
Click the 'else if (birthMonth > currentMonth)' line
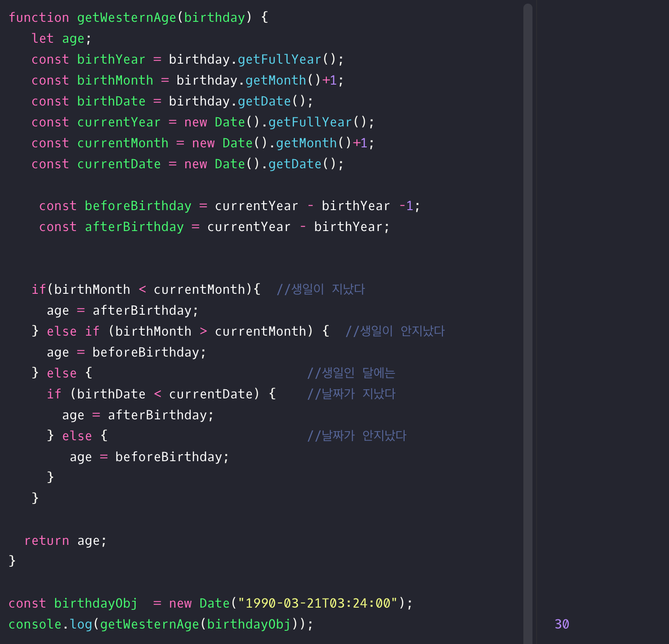tap(180, 331)
